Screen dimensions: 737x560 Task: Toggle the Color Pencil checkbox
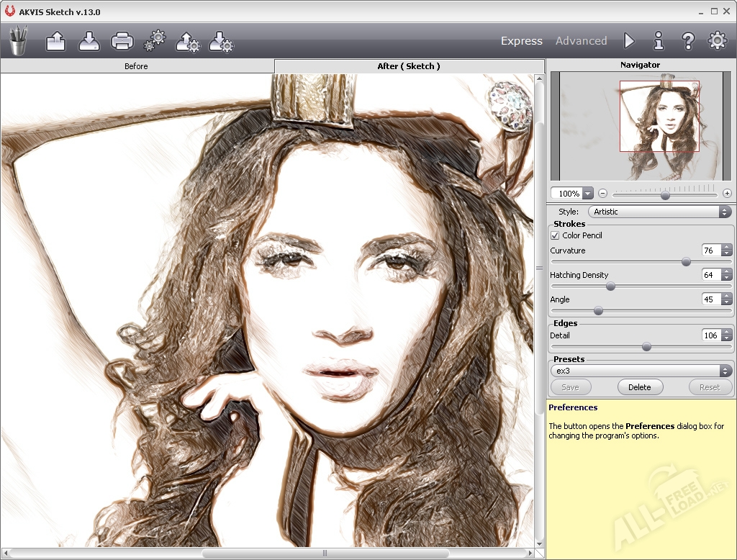point(555,235)
